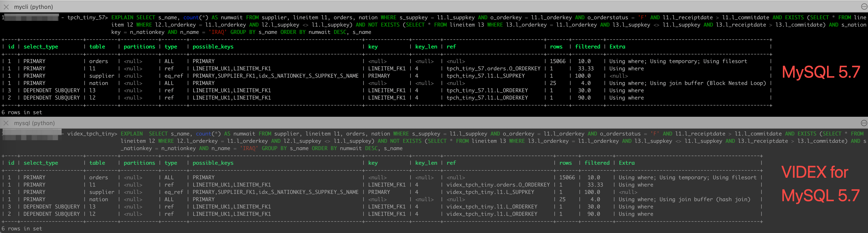Click filtered header in mysql table
The height and width of the screenshot is (233, 868).
pos(597,163)
